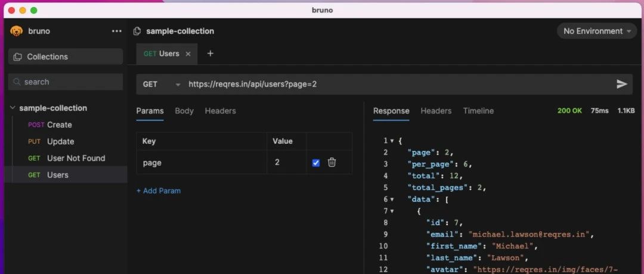Open the No Environment dropdown
The width and height of the screenshot is (644, 274).
pyautogui.click(x=597, y=31)
